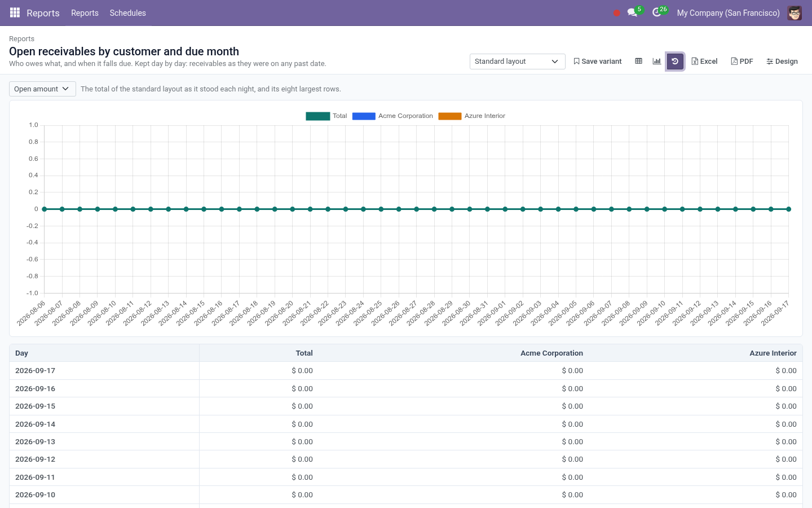Open activities clock icon with badge 26

click(x=659, y=12)
